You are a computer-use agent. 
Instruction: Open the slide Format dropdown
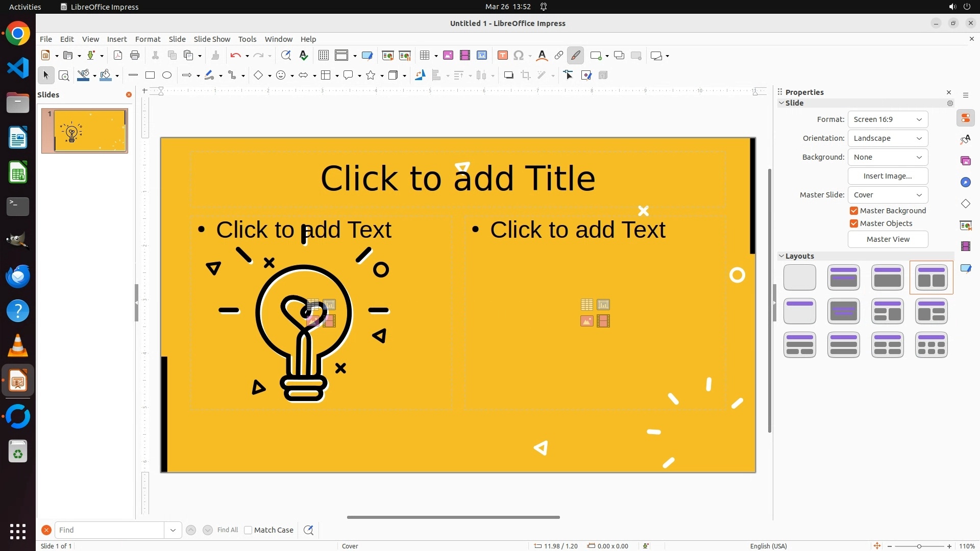(888, 119)
